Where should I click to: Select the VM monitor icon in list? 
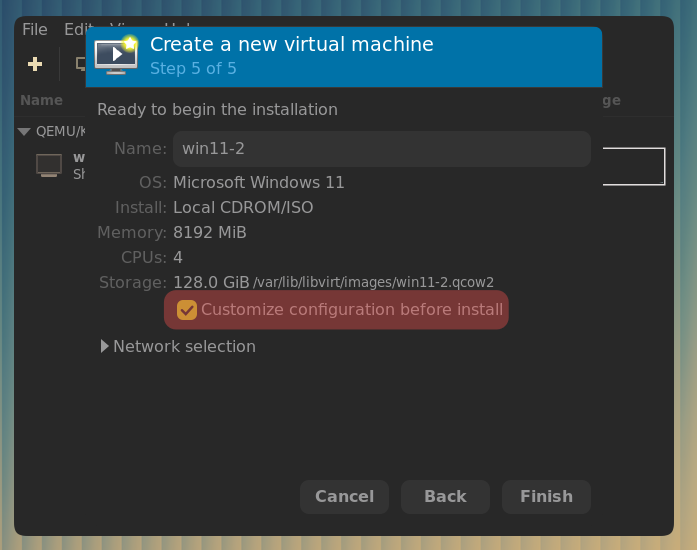click(48, 165)
